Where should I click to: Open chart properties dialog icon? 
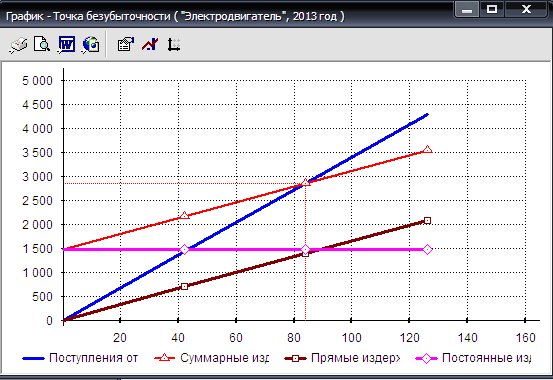click(x=126, y=45)
